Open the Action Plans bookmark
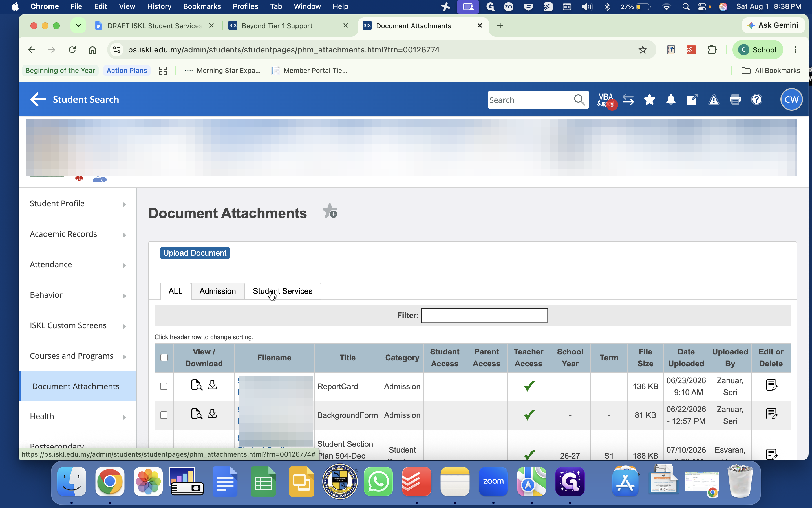Viewport: 812px width, 508px height. [x=127, y=71]
